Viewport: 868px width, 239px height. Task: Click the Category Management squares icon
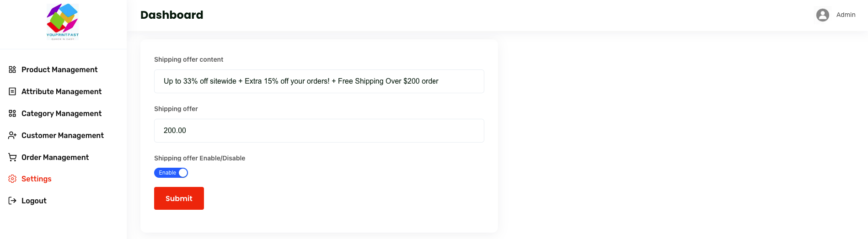[12, 113]
